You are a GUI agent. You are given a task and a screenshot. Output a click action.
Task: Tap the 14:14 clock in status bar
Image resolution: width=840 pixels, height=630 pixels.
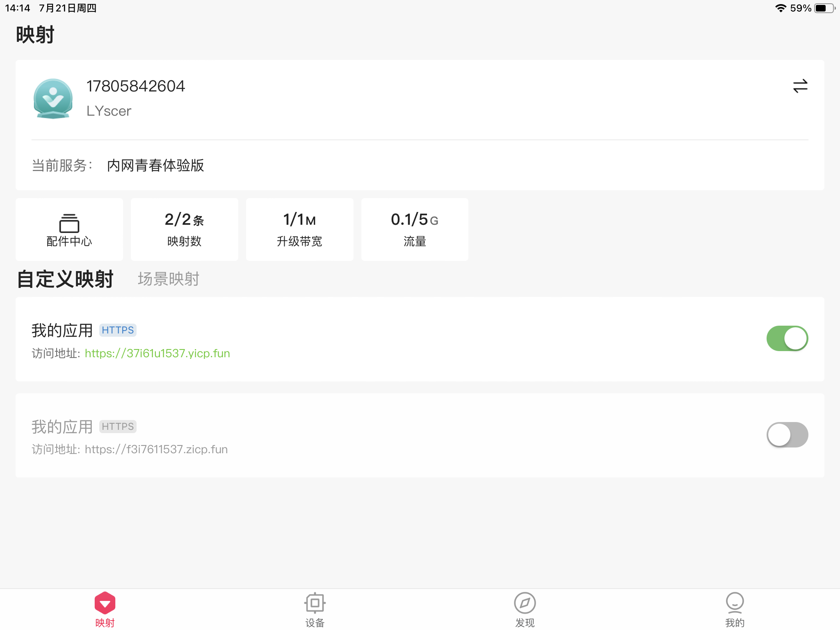click(x=18, y=8)
